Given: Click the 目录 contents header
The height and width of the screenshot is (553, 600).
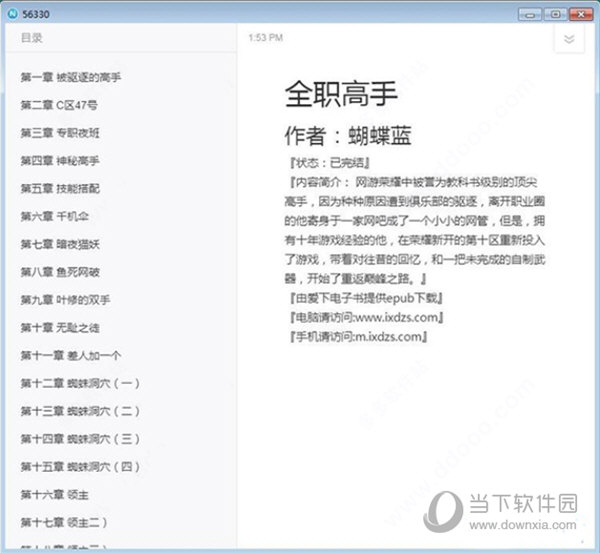Looking at the screenshot, I should click(x=31, y=38).
